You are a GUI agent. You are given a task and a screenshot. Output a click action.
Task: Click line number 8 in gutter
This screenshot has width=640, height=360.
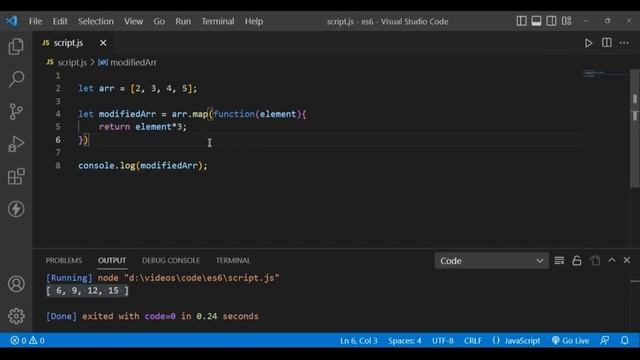pyautogui.click(x=58, y=165)
